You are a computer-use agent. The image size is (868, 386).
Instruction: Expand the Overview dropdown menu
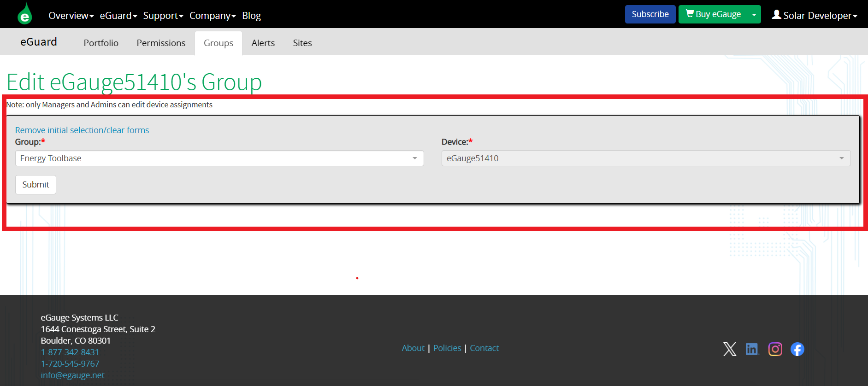click(x=71, y=16)
